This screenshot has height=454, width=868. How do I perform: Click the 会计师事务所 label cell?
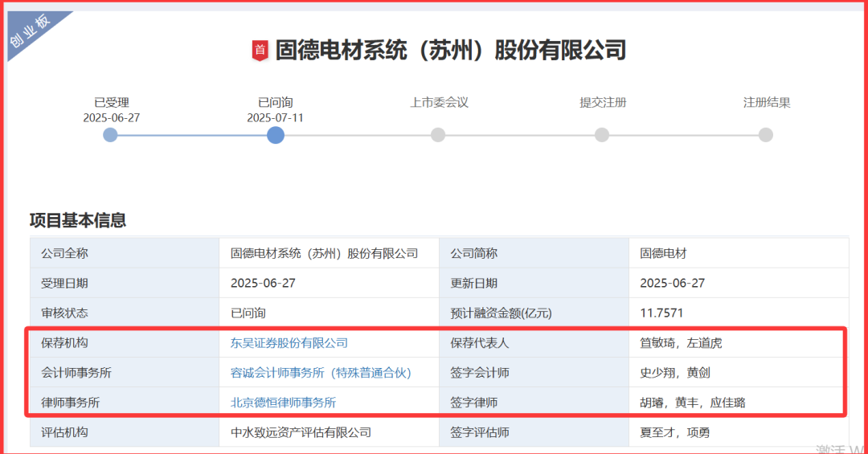click(x=125, y=373)
